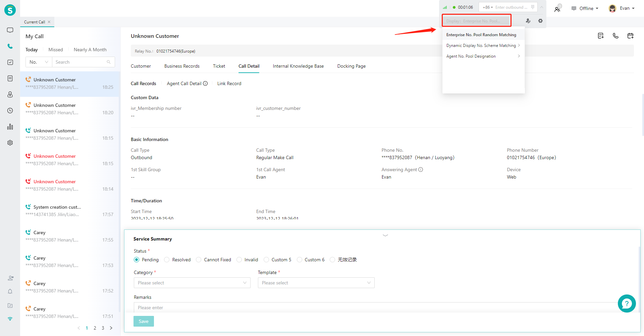Open the Template dropdown
This screenshot has width=644, height=336.
tap(316, 283)
